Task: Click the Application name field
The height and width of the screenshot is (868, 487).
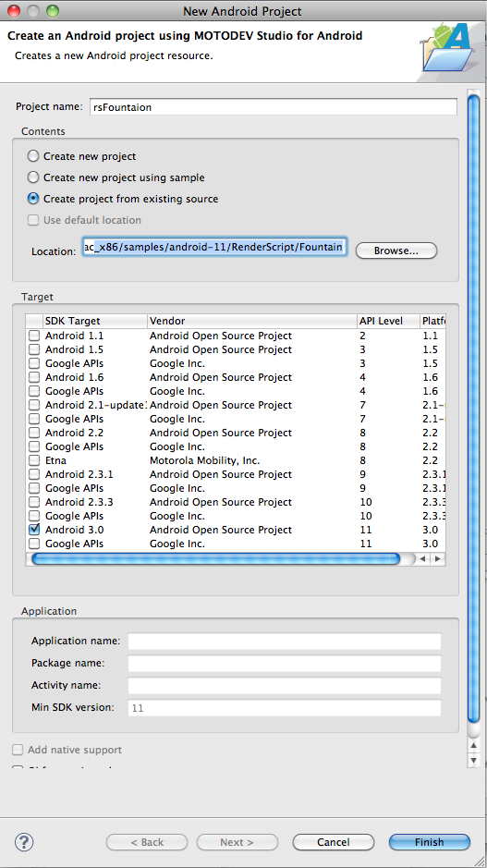Action: pos(285,641)
